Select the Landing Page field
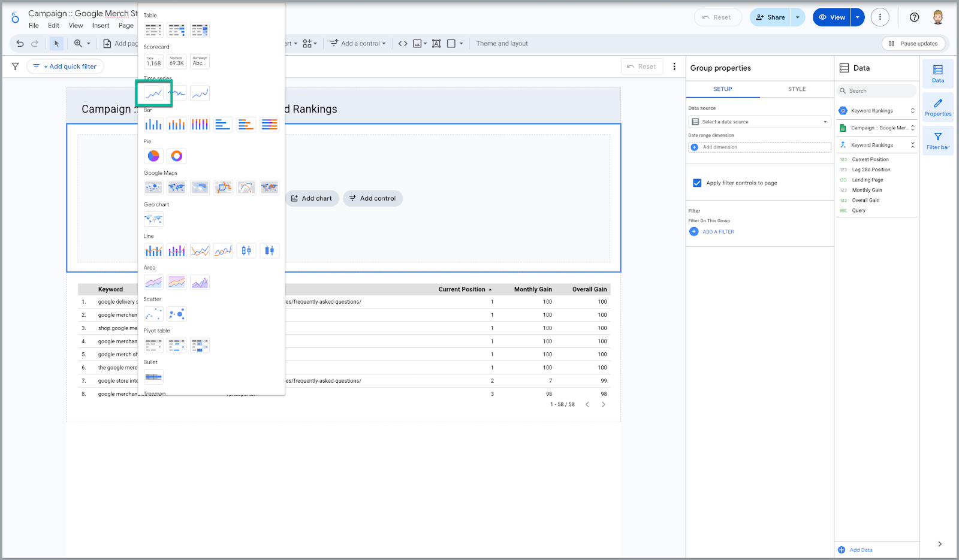959x560 pixels. (867, 180)
